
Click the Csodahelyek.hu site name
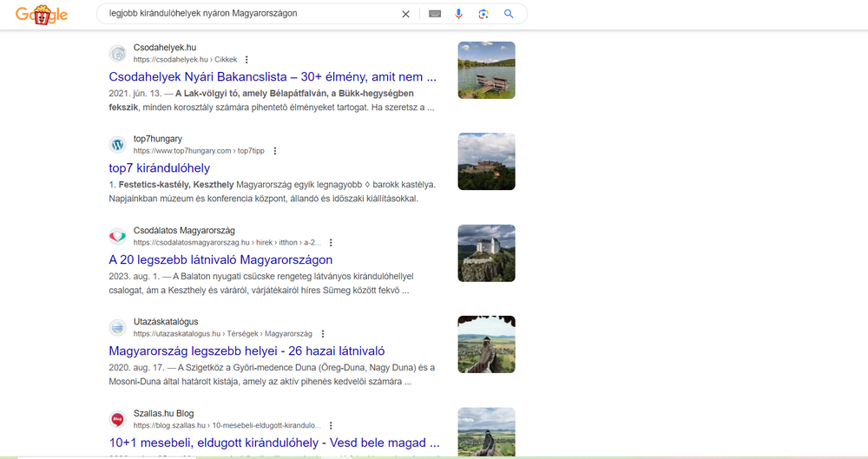164,48
